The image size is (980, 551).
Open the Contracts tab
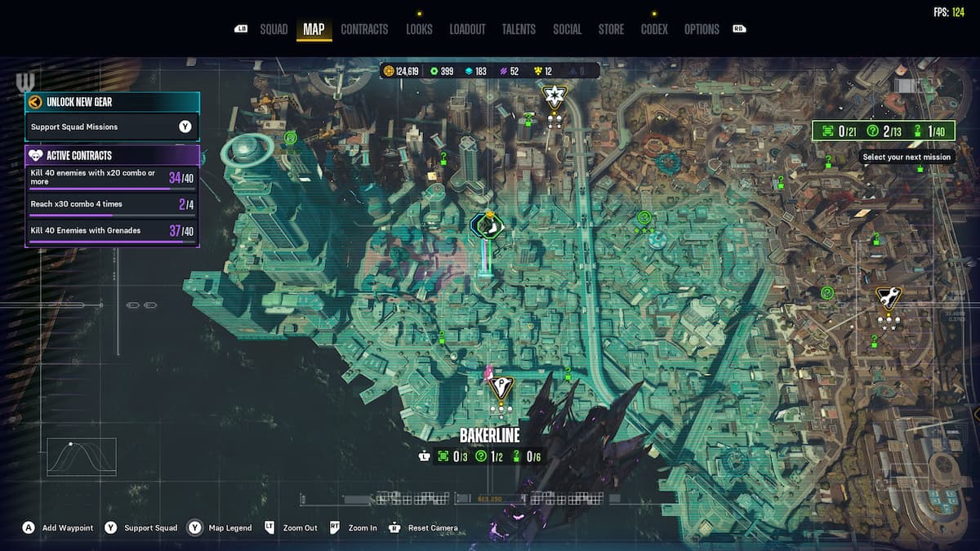point(364,29)
